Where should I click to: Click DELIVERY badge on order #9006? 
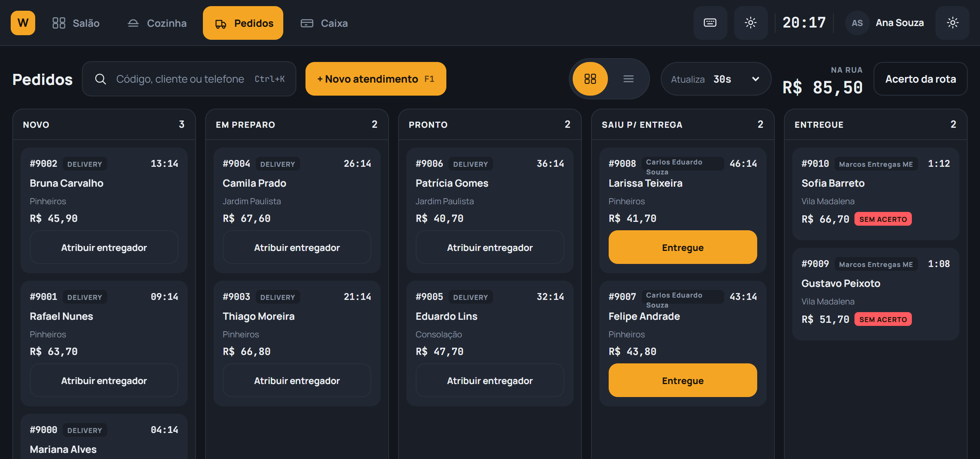click(470, 164)
